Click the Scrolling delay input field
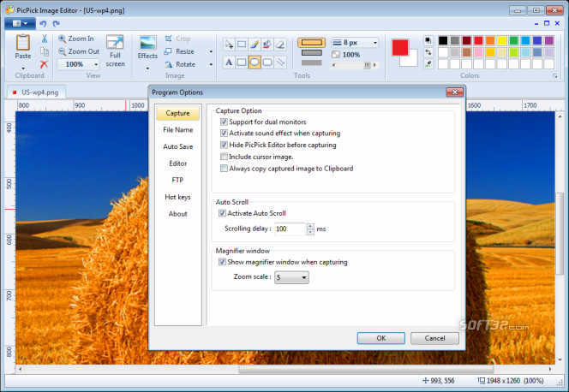This screenshot has height=392, width=569. pos(290,229)
